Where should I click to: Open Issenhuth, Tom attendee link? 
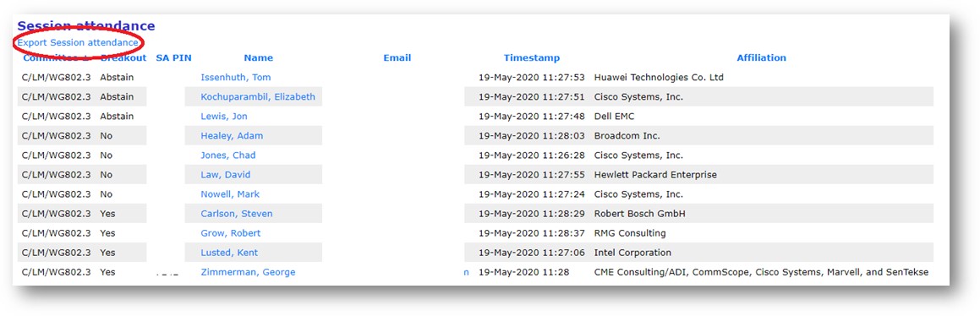point(236,78)
